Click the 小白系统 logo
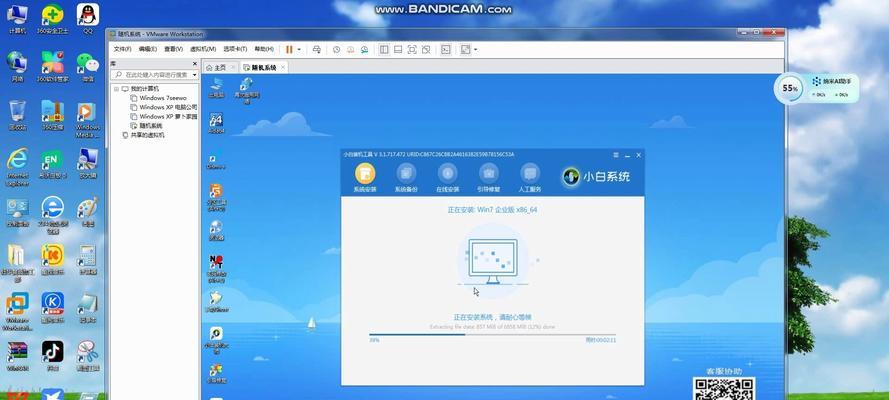 pyautogui.click(x=596, y=177)
